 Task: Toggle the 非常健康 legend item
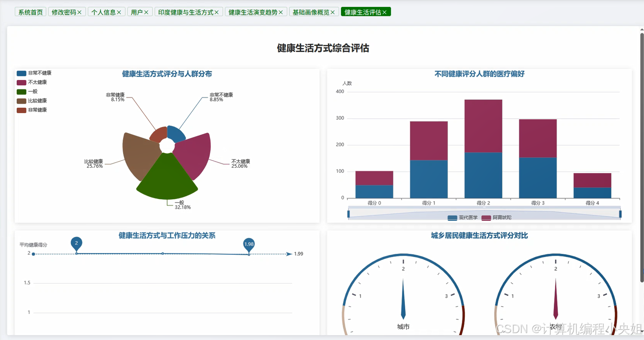[32, 110]
